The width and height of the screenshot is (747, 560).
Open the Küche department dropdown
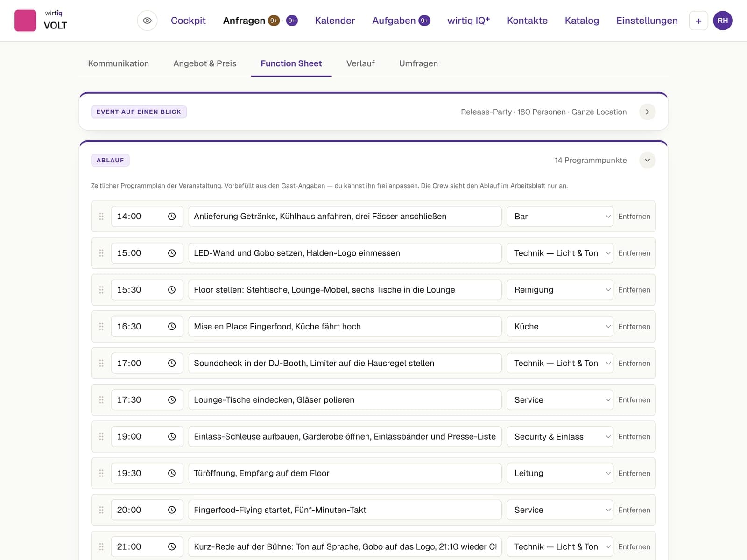pos(560,327)
